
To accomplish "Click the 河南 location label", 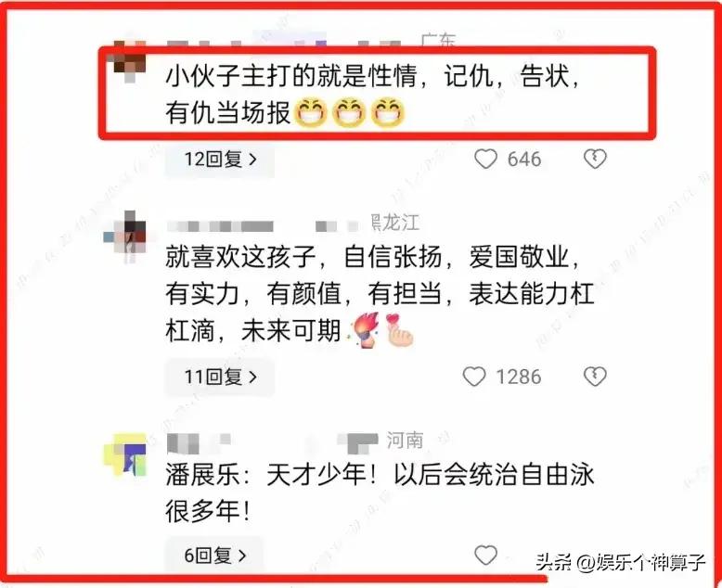I will click(x=405, y=441).
